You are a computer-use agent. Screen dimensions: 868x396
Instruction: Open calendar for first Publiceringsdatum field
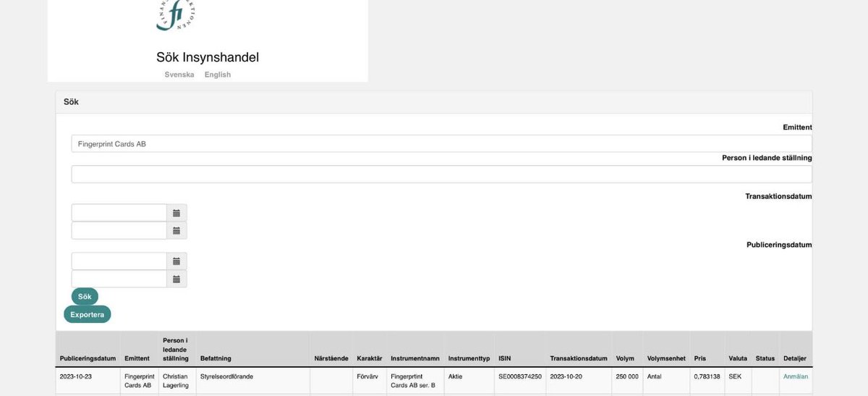tap(176, 261)
